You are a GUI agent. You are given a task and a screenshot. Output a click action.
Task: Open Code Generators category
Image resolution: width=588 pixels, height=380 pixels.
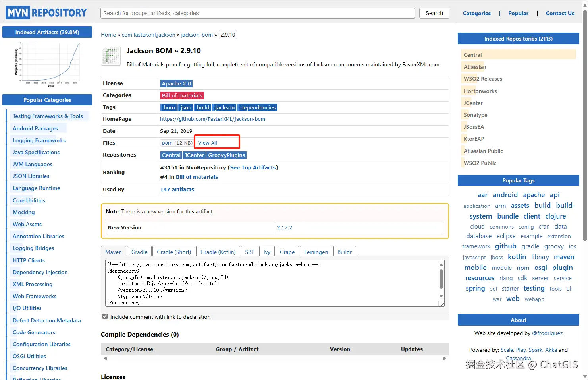point(34,332)
